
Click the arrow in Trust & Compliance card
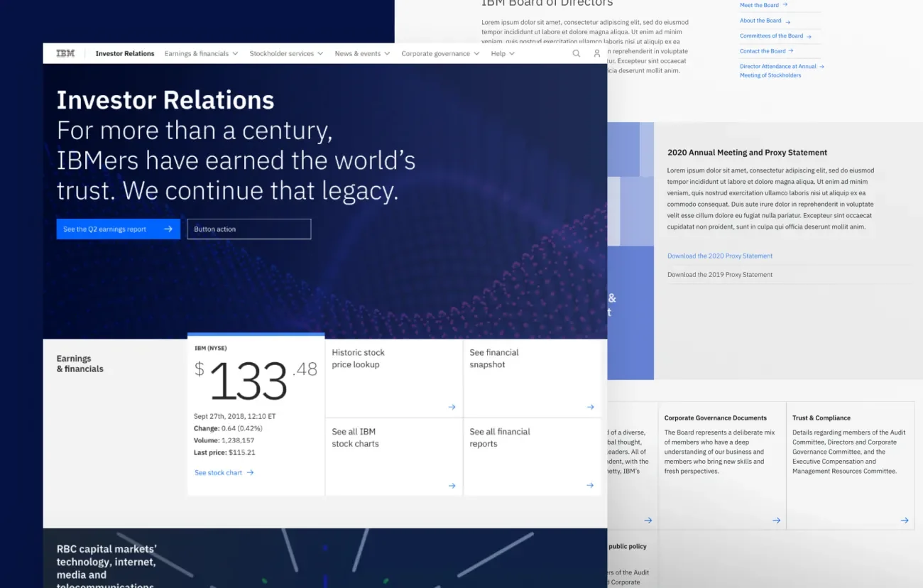click(x=905, y=520)
